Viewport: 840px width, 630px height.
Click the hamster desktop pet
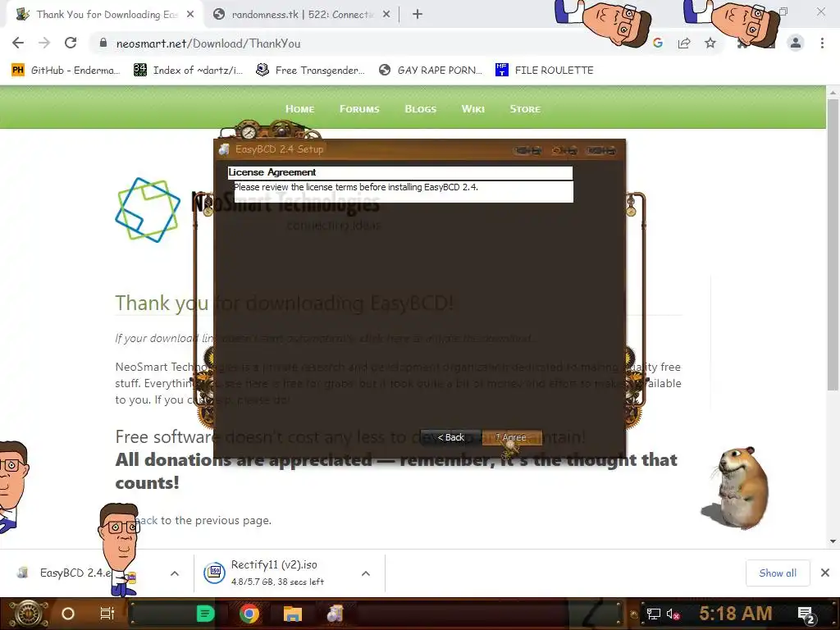click(x=736, y=489)
